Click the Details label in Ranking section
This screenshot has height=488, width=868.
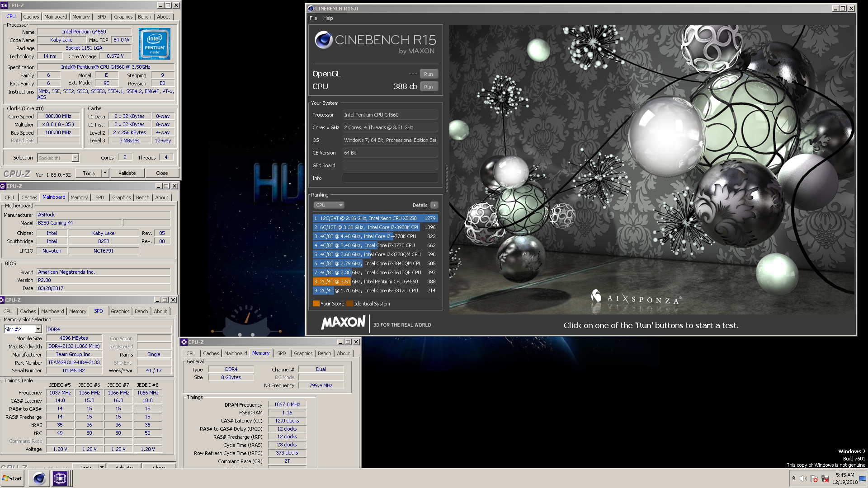[x=420, y=205]
